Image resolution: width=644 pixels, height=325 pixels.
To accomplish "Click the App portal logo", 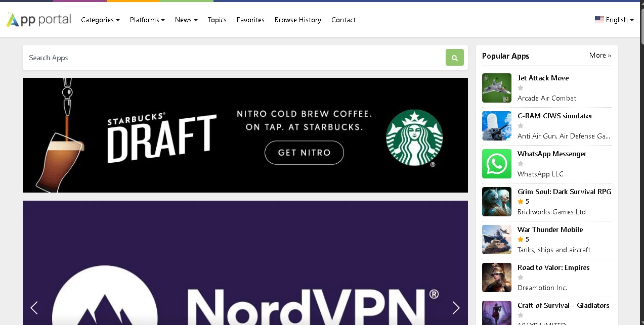I will [x=38, y=20].
